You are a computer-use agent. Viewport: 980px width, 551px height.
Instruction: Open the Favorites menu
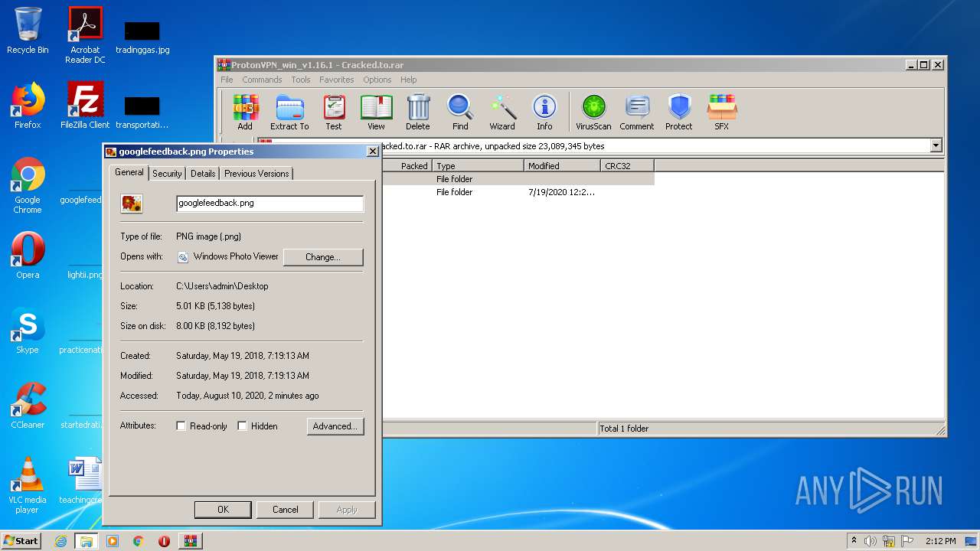337,80
